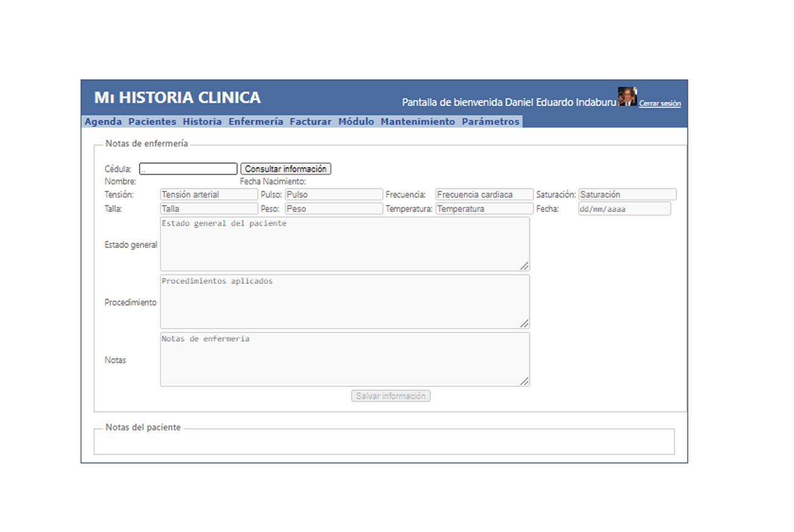
Task: Focus the Peso input field
Action: coord(334,208)
